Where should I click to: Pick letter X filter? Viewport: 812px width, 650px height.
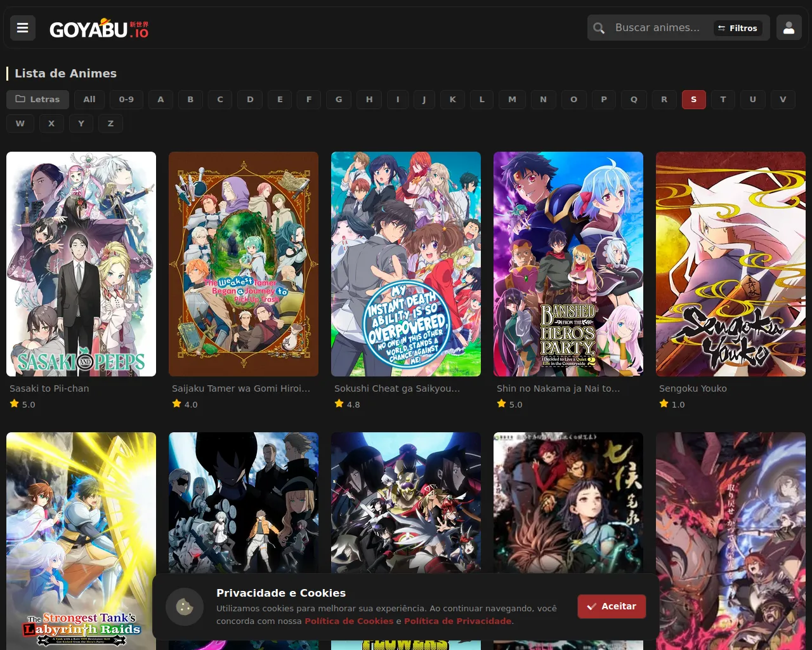(x=51, y=123)
